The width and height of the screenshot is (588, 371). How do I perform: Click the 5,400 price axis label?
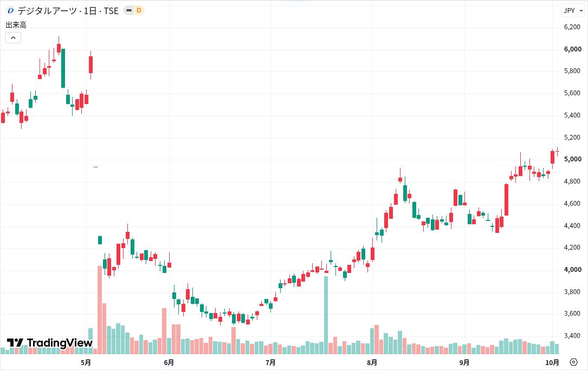pos(573,115)
